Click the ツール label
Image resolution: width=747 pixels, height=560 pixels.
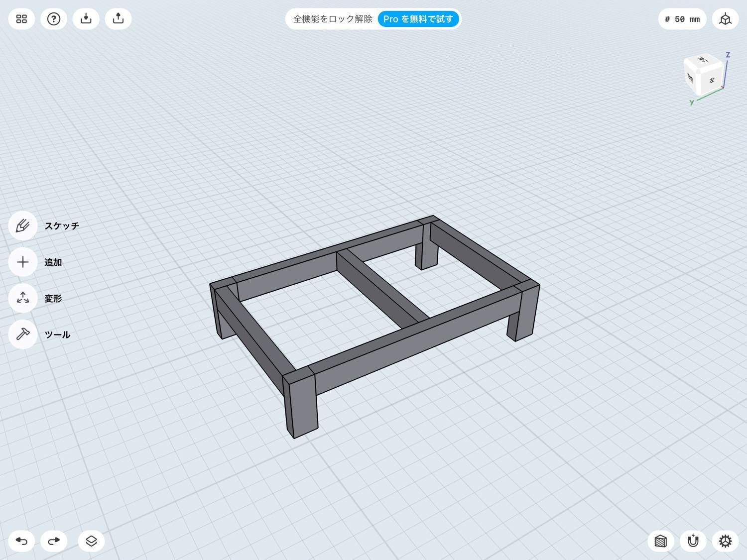tap(57, 335)
